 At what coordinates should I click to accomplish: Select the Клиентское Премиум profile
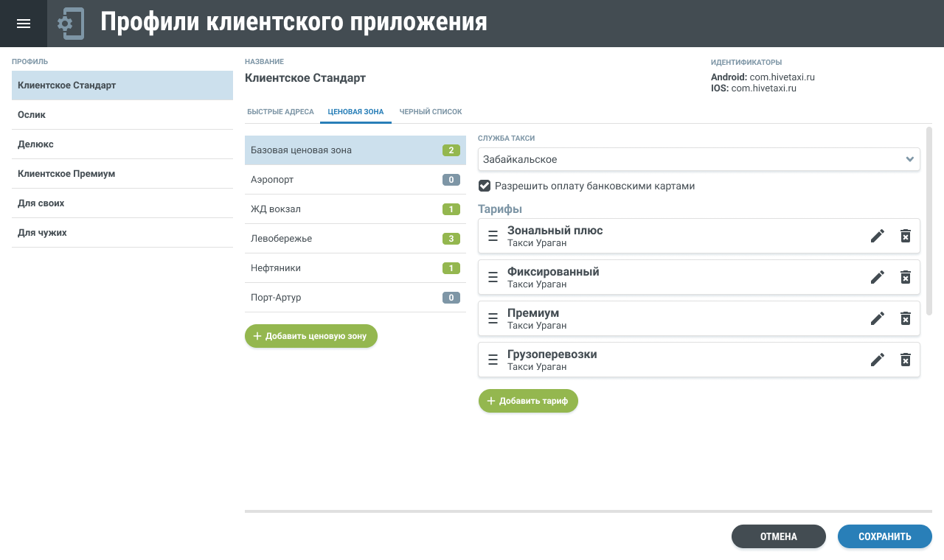(122, 174)
